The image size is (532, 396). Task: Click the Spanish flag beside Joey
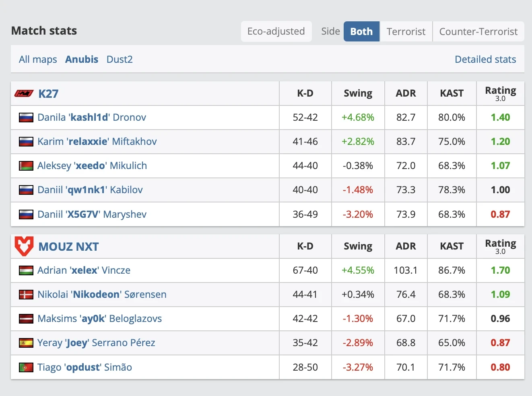[x=26, y=343]
